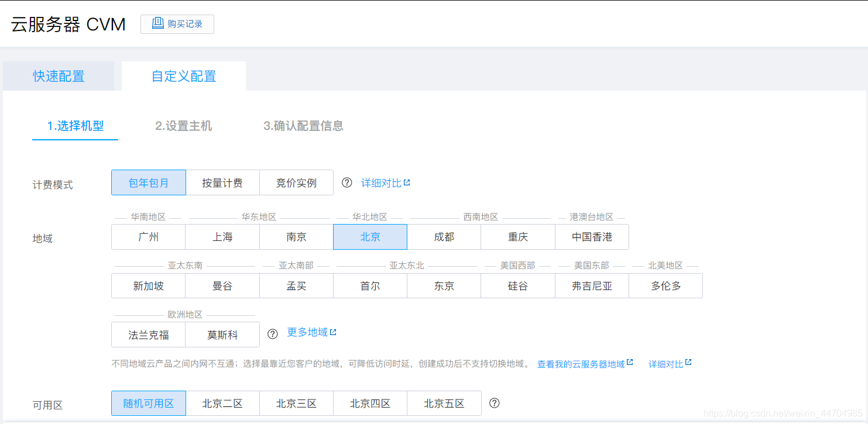The height and width of the screenshot is (424, 868).
Task: Click the 美国西部 group heading
Action: (x=517, y=266)
